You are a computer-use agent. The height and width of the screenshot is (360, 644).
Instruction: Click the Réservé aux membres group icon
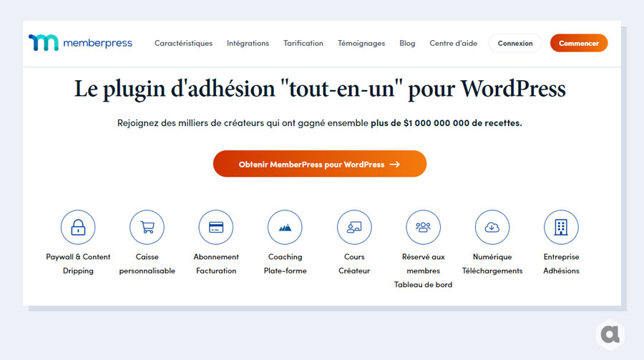pos(424,228)
